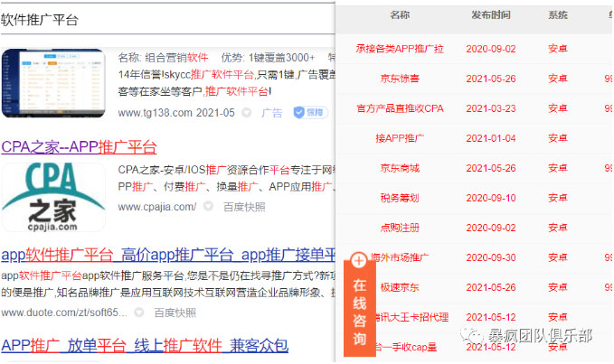614x364 pixels.
Task: Expand the dropdown arrow beside www.cpajia.com
Action: (x=208, y=206)
